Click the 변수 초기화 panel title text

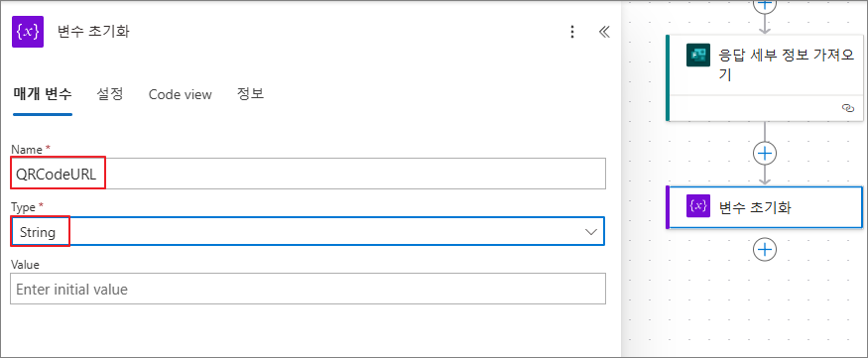pos(93,32)
